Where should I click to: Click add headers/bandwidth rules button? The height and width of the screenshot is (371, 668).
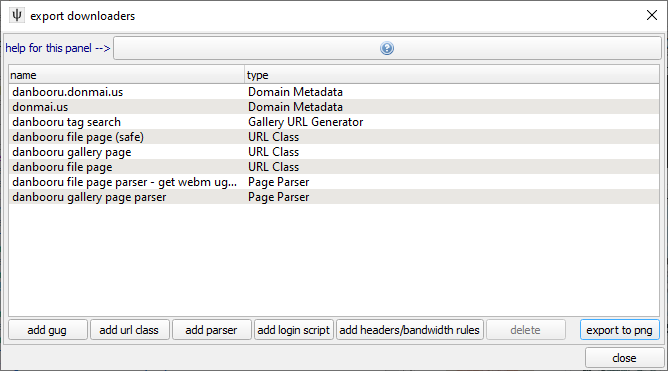pyautogui.click(x=409, y=330)
